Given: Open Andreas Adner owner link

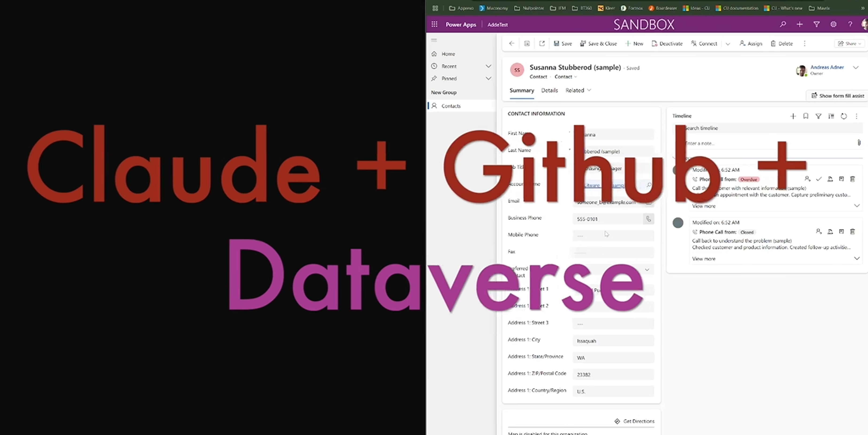Looking at the screenshot, I should pos(827,67).
